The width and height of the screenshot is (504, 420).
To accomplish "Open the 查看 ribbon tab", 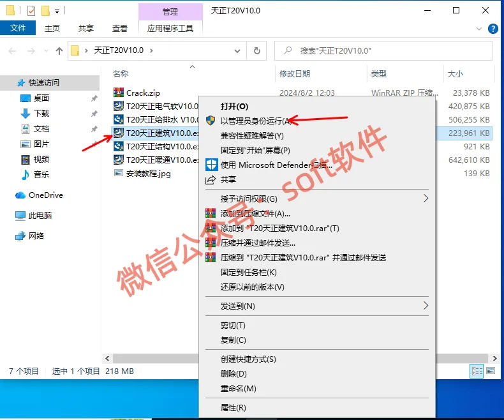I will point(119,28).
